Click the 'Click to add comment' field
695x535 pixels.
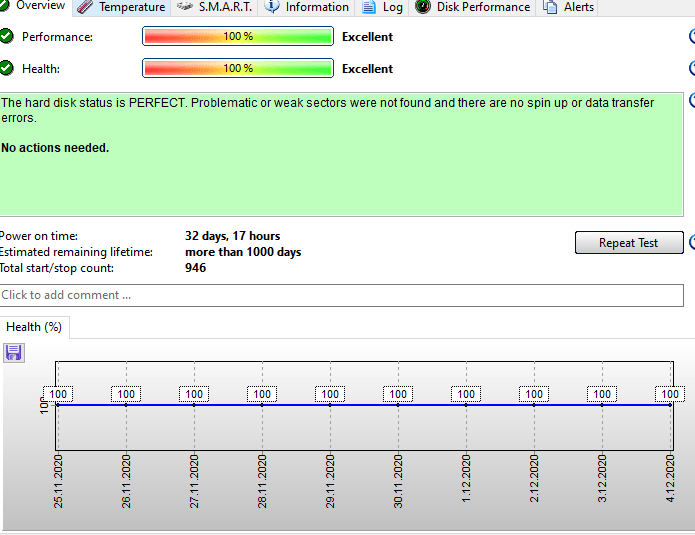(342, 295)
